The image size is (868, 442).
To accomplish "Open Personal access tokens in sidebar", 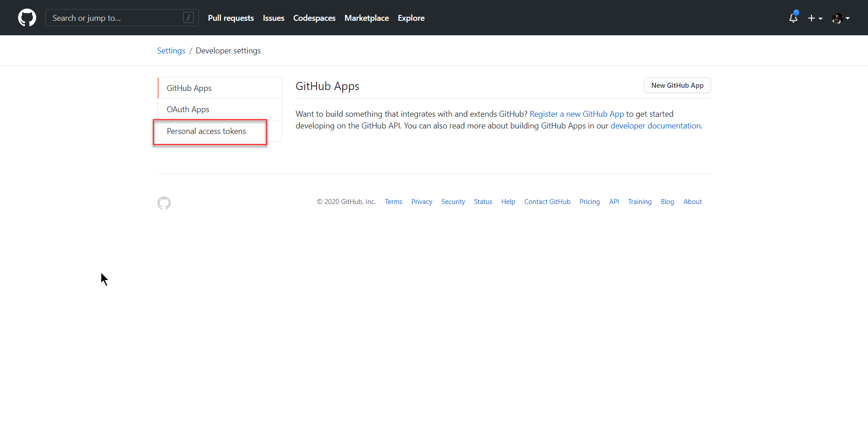I will 206,131.
